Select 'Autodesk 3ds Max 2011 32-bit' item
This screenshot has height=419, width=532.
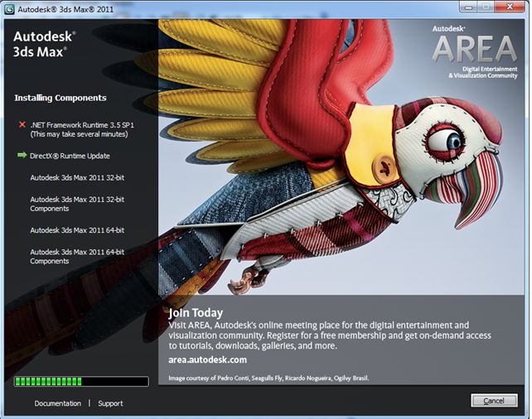[77, 178]
